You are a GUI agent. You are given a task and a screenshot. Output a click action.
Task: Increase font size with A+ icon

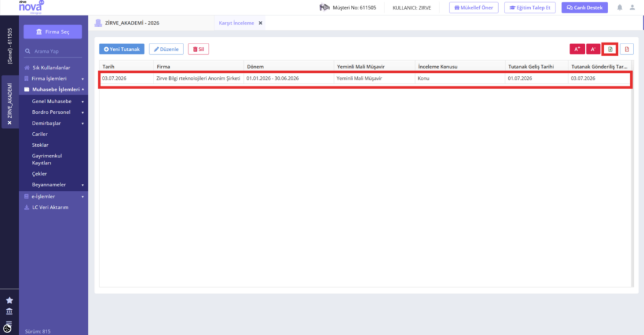pyautogui.click(x=577, y=49)
